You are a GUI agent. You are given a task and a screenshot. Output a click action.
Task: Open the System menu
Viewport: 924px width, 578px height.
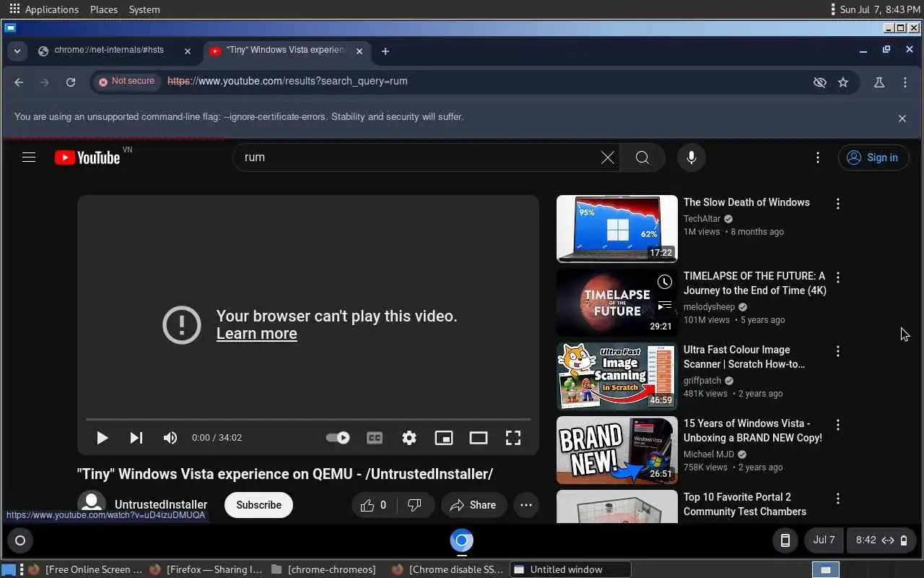click(144, 9)
